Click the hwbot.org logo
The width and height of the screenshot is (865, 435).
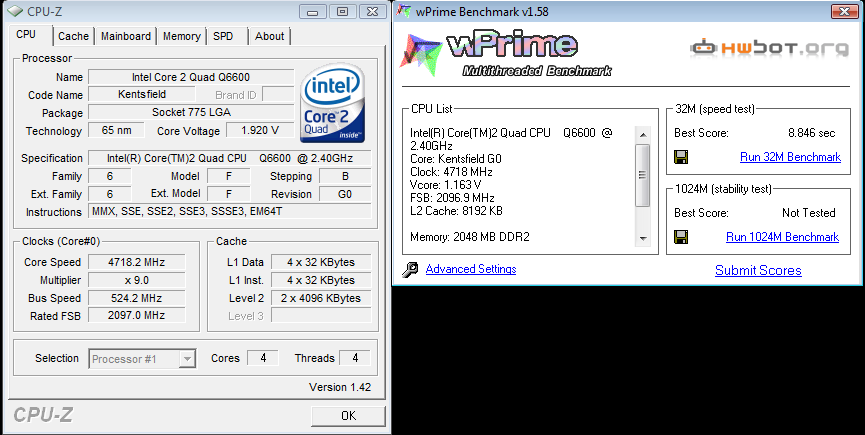point(770,48)
